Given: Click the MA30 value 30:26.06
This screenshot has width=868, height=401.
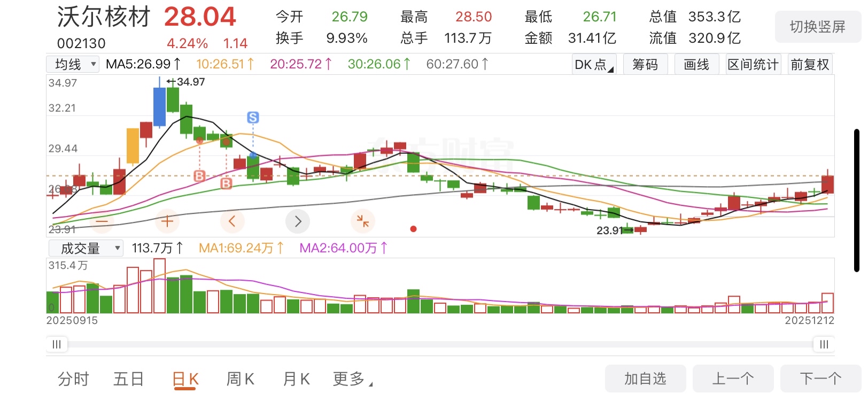Looking at the screenshot, I should coord(379,64).
